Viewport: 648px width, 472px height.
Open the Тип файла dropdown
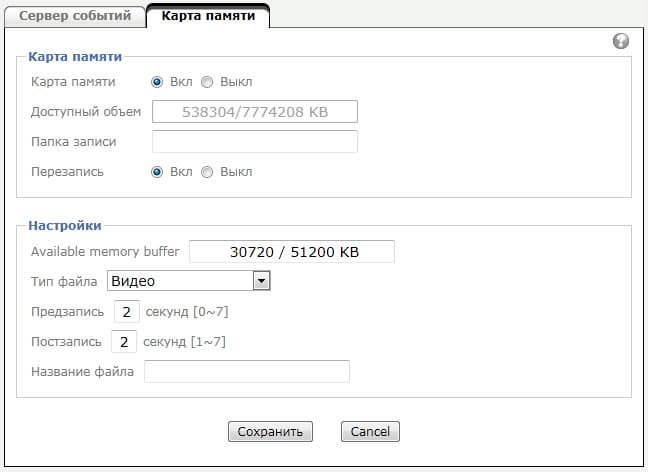pos(188,281)
